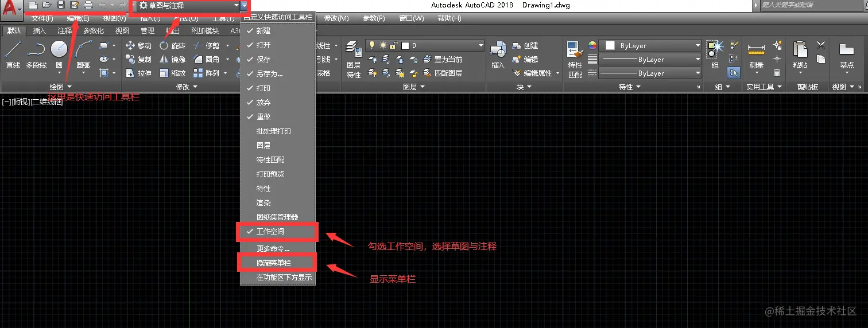The height and width of the screenshot is (328, 868).
Task: Open the 图层特性 layer properties manager
Action: coord(354,60)
